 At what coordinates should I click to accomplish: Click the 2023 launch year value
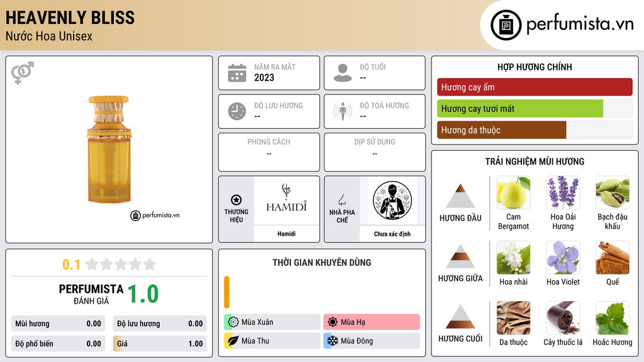264,77
